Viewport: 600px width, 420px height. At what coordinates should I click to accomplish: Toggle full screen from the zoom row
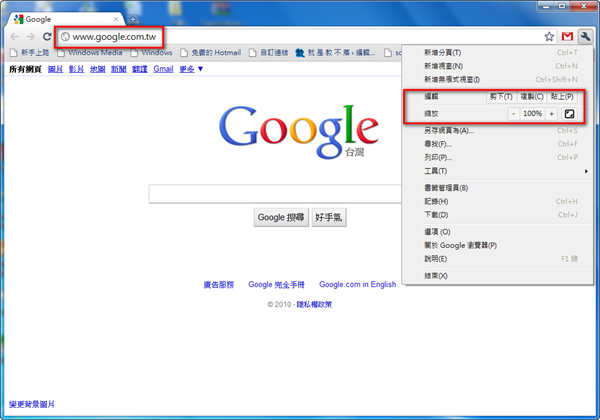click(569, 114)
